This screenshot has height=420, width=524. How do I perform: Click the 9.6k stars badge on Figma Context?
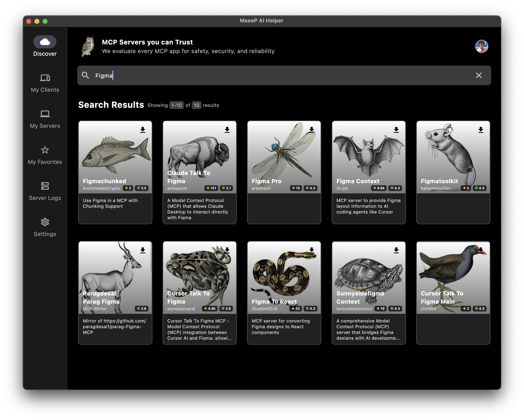click(379, 188)
